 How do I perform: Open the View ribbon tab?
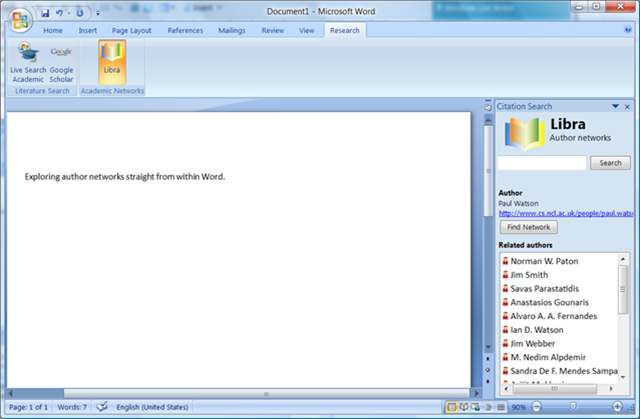(x=307, y=31)
